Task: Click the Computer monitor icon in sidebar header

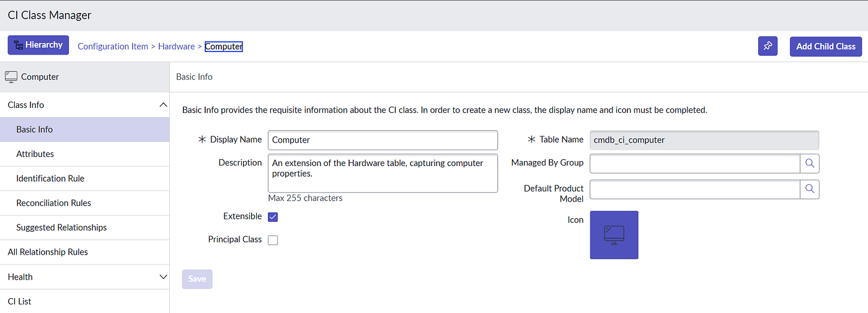Action: [11, 77]
